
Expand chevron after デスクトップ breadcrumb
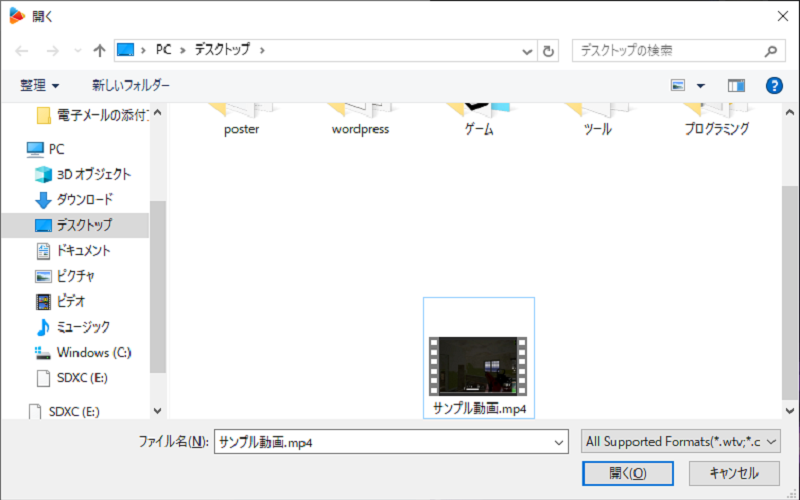tap(262, 50)
